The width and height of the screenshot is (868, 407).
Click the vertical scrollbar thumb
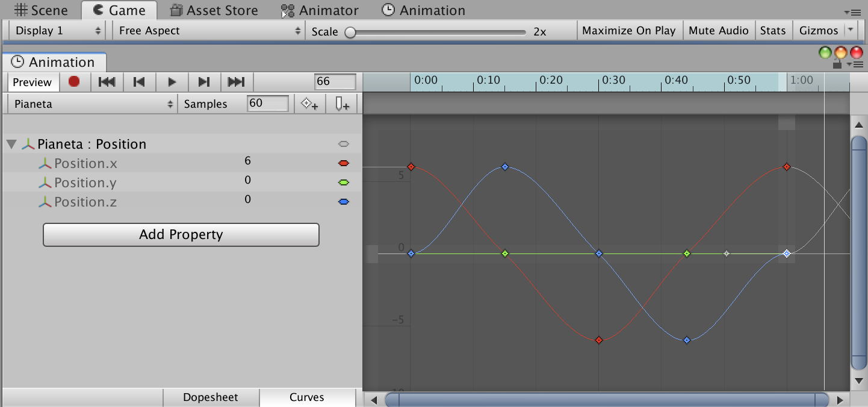[x=859, y=253]
